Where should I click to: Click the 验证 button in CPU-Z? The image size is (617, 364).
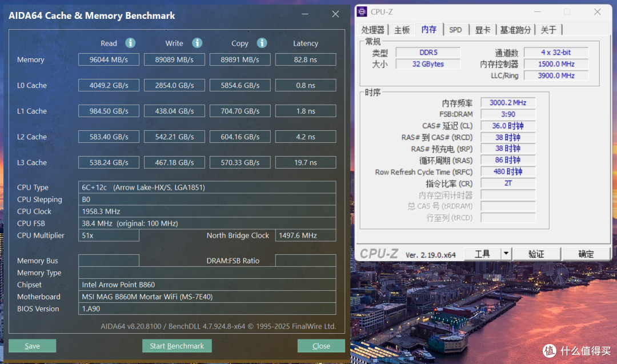coord(536,254)
